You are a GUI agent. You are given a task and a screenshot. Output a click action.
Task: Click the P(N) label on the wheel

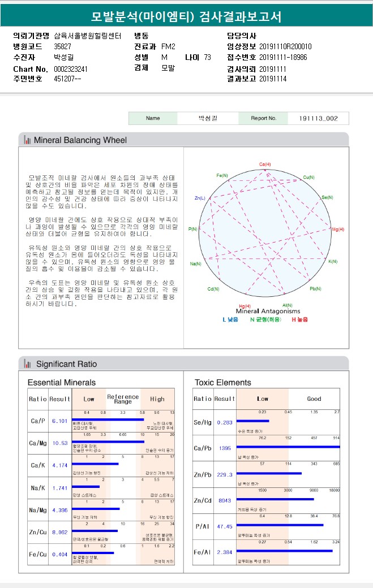(193, 229)
